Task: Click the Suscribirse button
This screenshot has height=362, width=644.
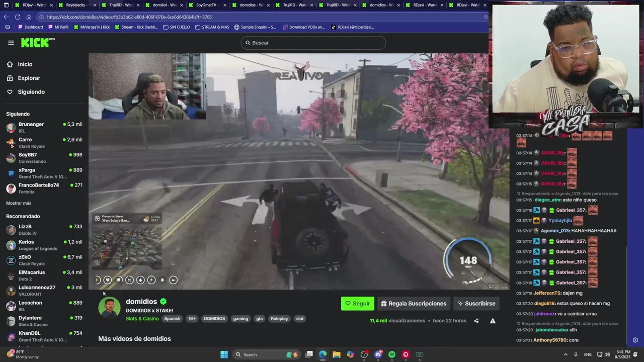Action: click(476, 304)
